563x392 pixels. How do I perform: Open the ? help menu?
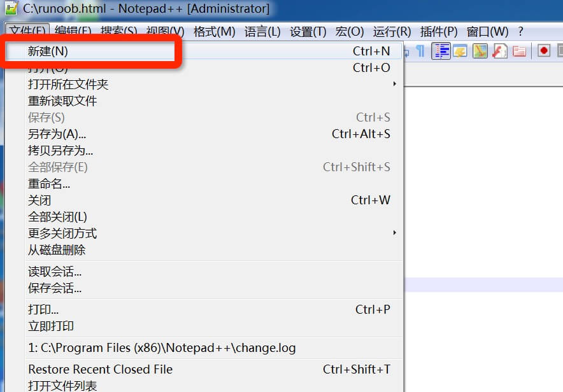(x=520, y=31)
